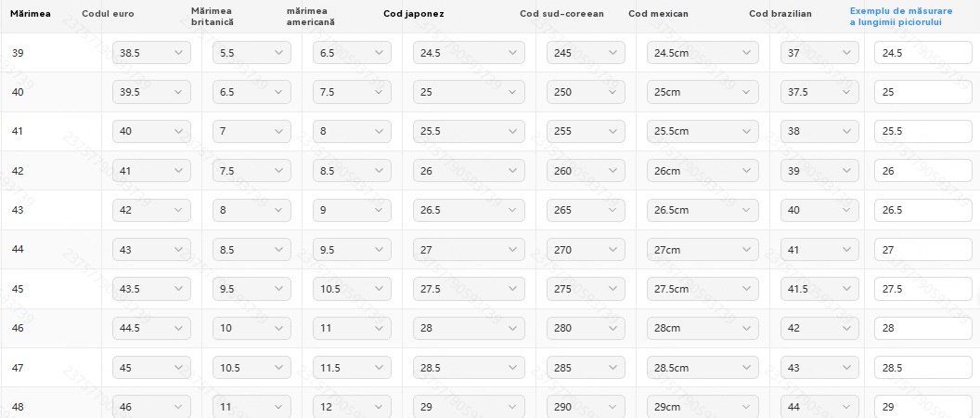Open Brazilian code dropdown showing 39
980x418 pixels.
(819, 171)
